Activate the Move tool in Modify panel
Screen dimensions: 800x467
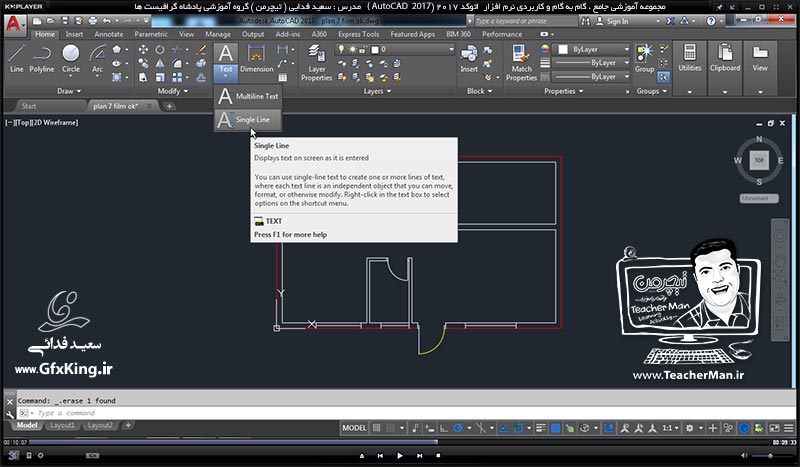tap(143, 50)
